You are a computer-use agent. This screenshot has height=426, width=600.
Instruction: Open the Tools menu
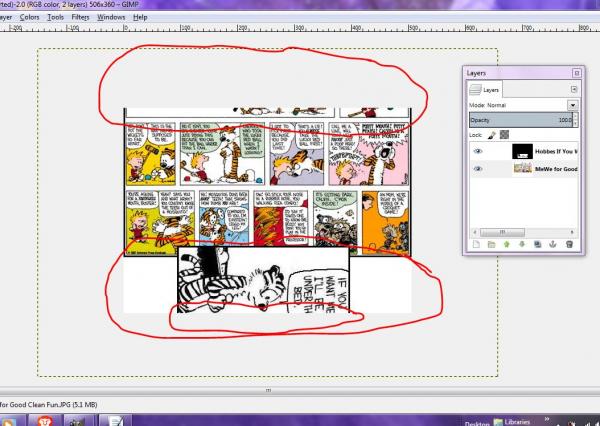55,17
